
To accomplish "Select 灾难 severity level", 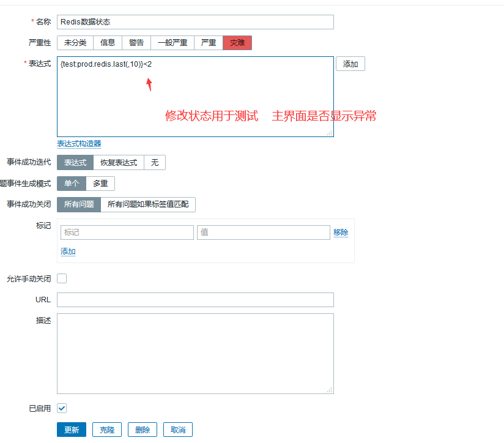I will (237, 43).
